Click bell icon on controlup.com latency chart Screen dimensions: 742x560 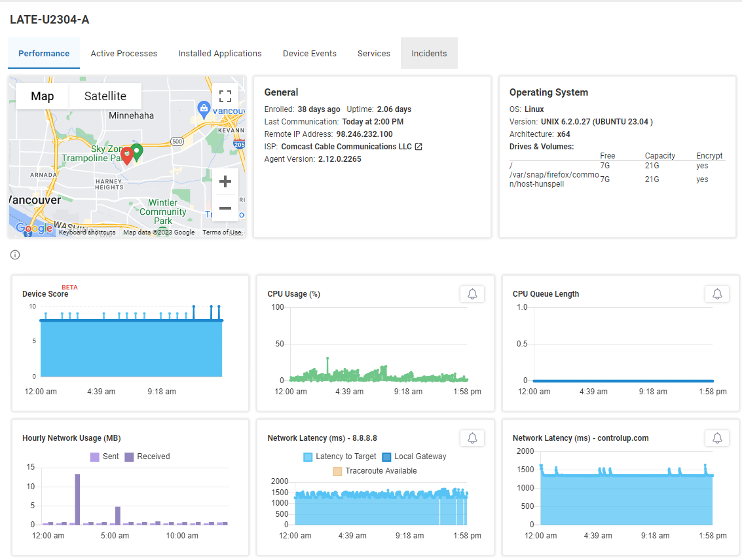click(717, 438)
